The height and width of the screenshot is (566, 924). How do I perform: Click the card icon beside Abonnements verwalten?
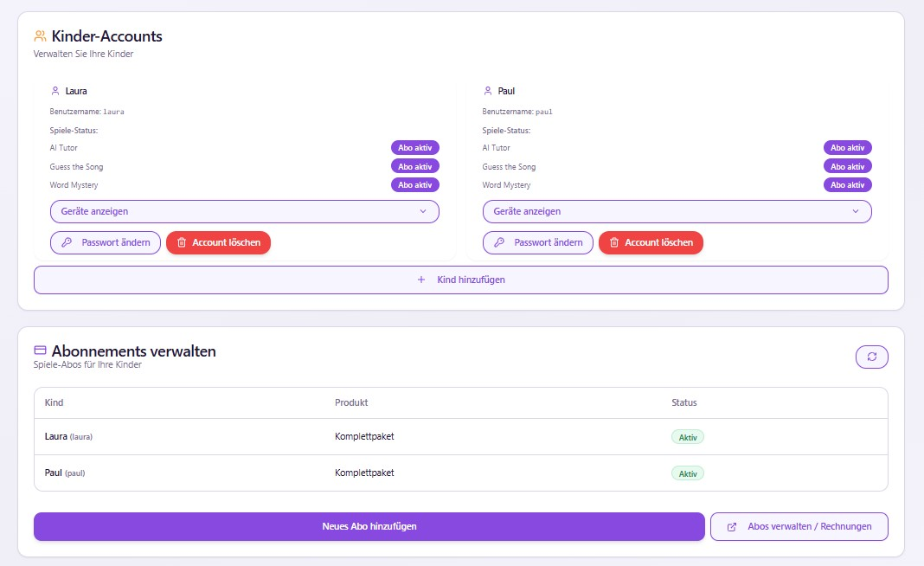pyautogui.click(x=39, y=349)
